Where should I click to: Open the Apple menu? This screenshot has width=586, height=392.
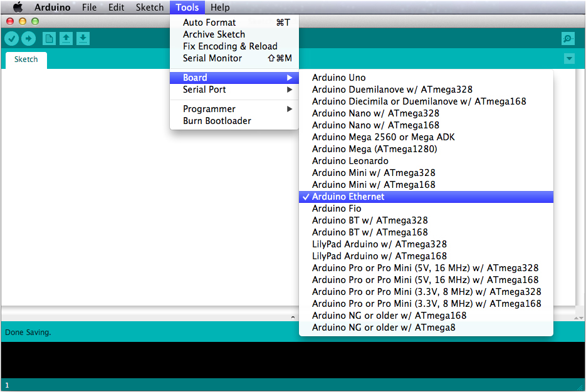click(x=18, y=7)
